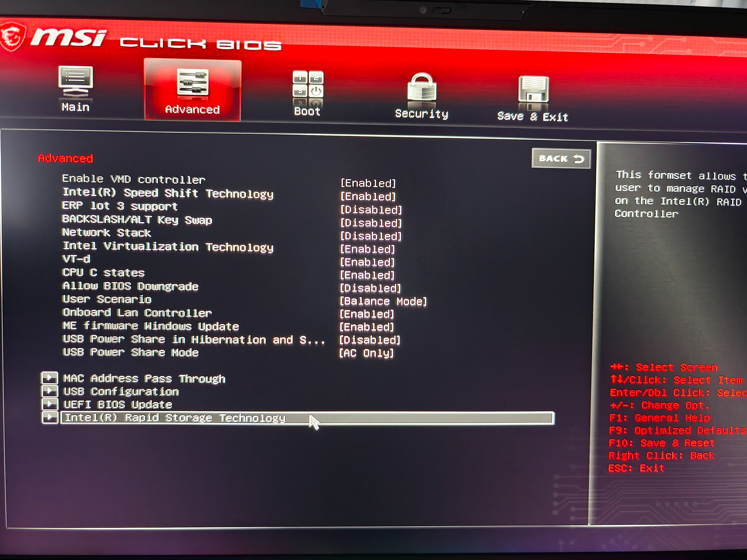Click arrow icon beside USB Configuration
The width and height of the screenshot is (747, 560).
(49, 391)
